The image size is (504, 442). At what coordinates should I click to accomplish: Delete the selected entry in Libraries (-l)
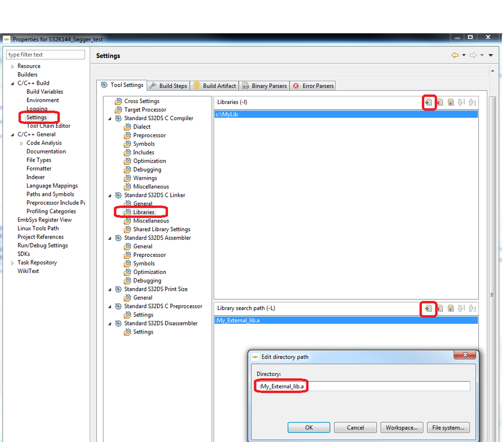click(440, 102)
